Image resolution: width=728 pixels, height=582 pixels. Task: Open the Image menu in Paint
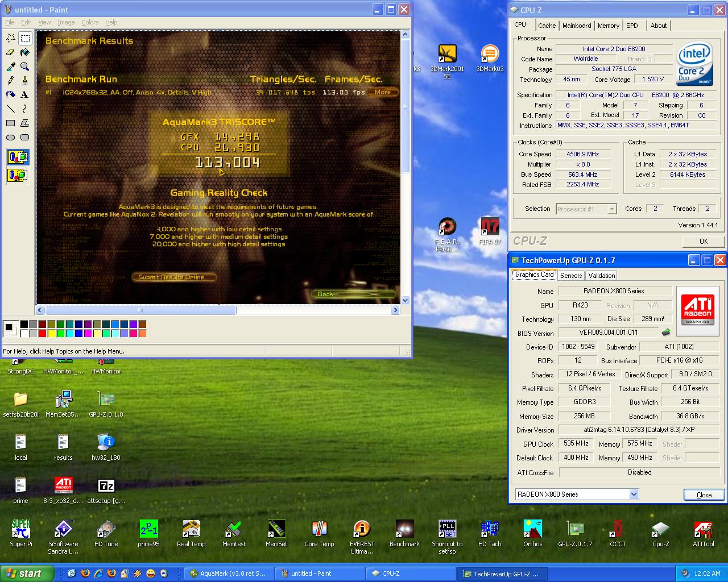coord(66,22)
